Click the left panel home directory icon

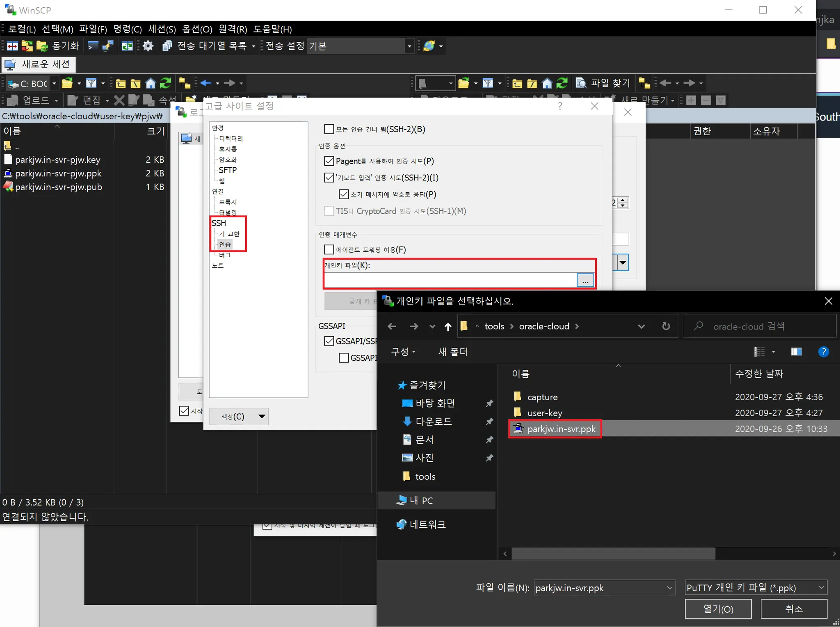pyautogui.click(x=151, y=83)
